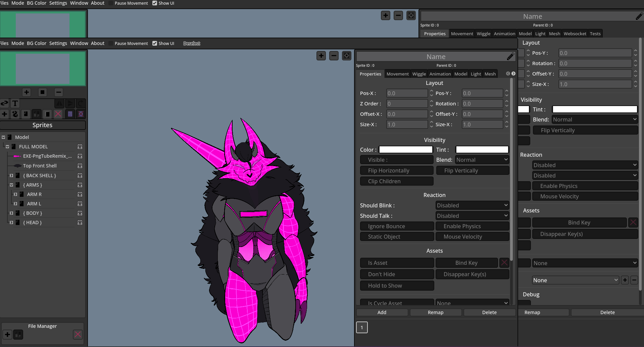
Task: Expand the { BODY } tree node
Action: (x=11, y=213)
